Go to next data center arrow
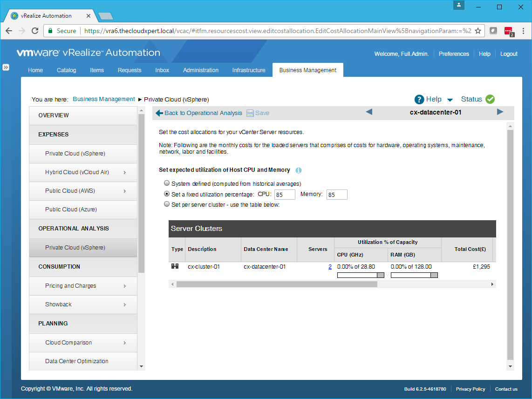This screenshot has height=399, width=532. click(500, 112)
